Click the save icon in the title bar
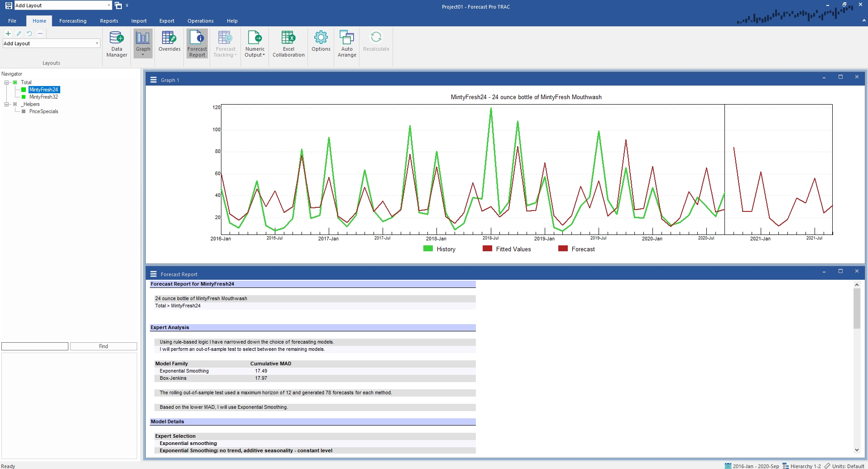868x469 pixels. pos(9,5)
